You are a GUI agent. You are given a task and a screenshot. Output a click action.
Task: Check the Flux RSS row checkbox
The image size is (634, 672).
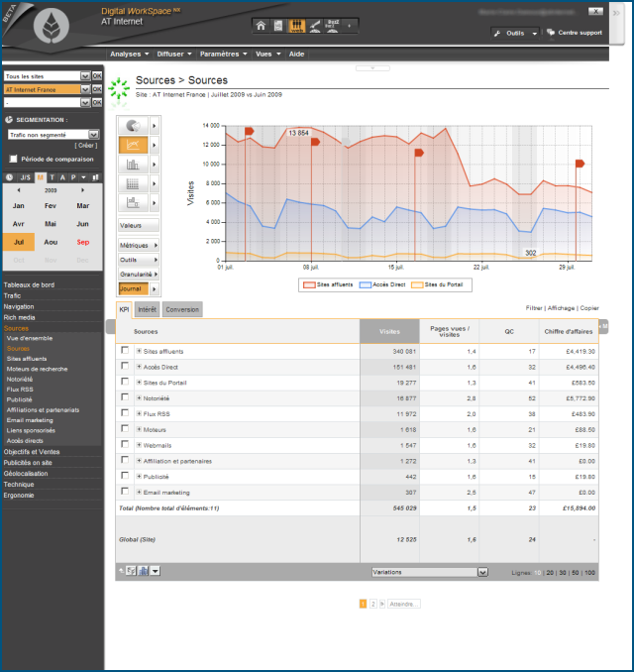[x=125, y=412]
